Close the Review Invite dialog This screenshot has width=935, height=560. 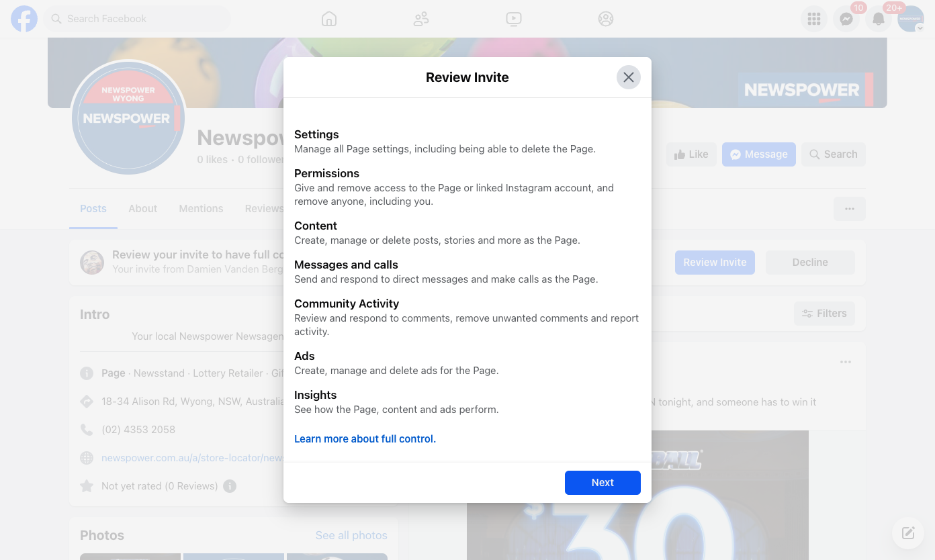point(629,77)
